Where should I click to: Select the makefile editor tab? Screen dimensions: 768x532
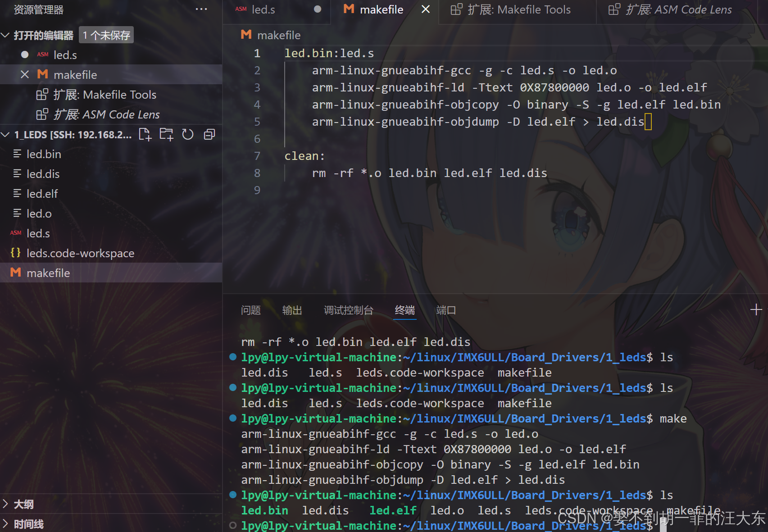(384, 9)
